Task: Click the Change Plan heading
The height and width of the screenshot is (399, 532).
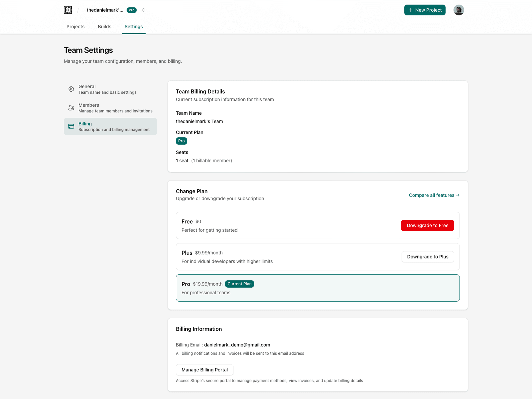Action: pos(192,191)
